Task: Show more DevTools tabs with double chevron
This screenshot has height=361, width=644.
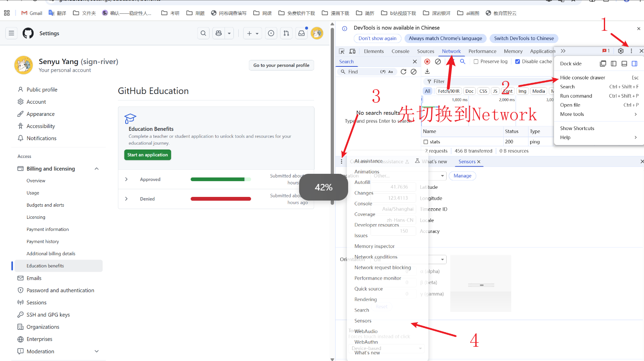Action: click(x=563, y=51)
